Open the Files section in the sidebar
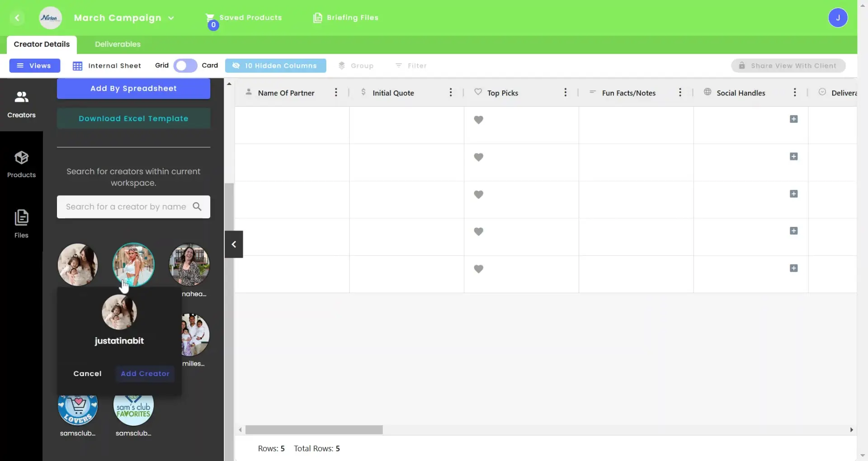Viewport: 868px width, 461px height. [21, 224]
